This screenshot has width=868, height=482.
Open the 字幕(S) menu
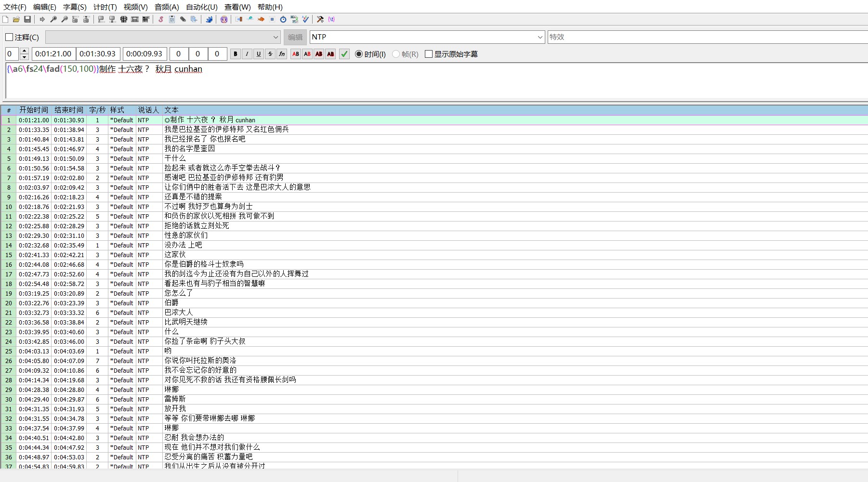75,7
